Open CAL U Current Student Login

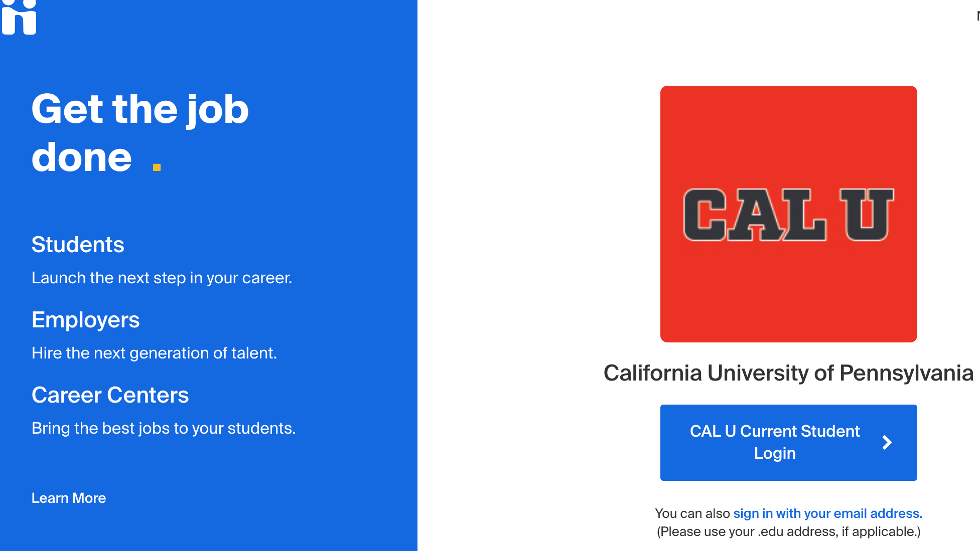click(788, 443)
